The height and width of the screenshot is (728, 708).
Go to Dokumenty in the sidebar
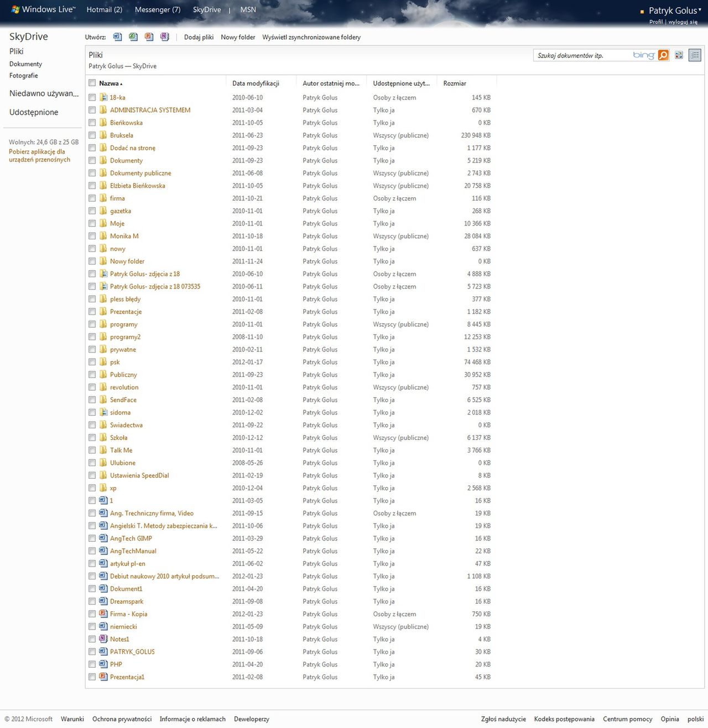click(25, 64)
